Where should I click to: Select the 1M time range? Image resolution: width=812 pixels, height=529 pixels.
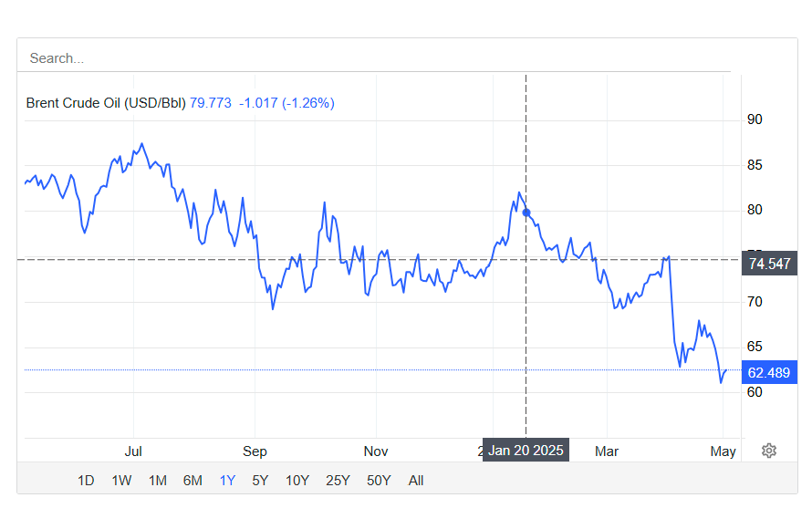click(158, 481)
